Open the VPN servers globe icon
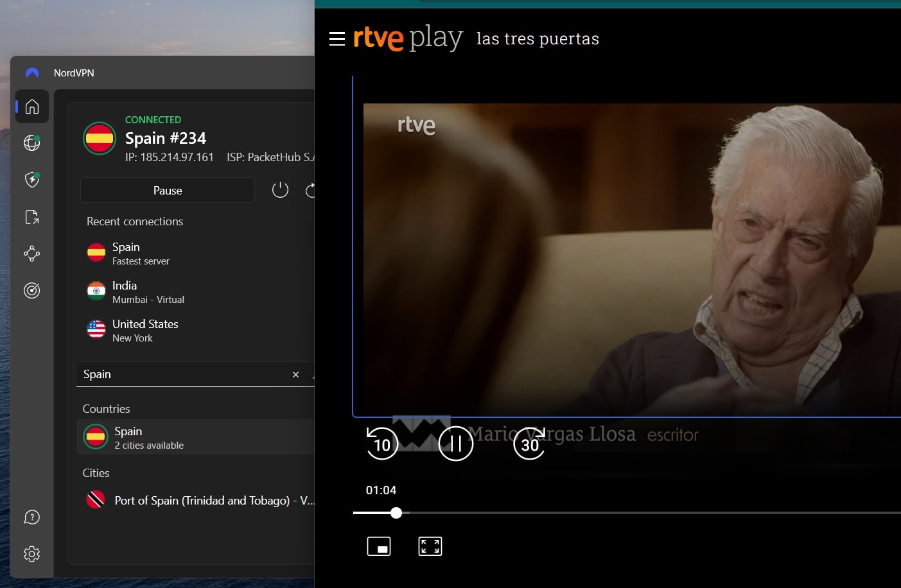Viewport: 901px width, 588px height. coord(31,143)
